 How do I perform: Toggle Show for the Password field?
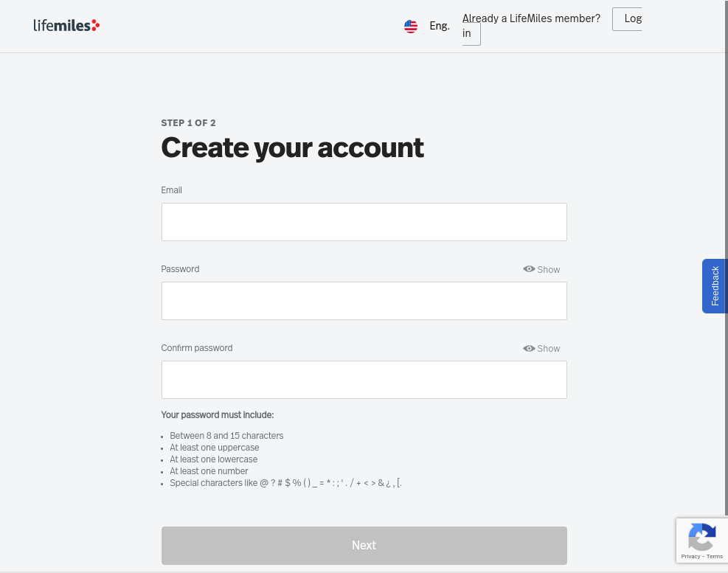541,269
